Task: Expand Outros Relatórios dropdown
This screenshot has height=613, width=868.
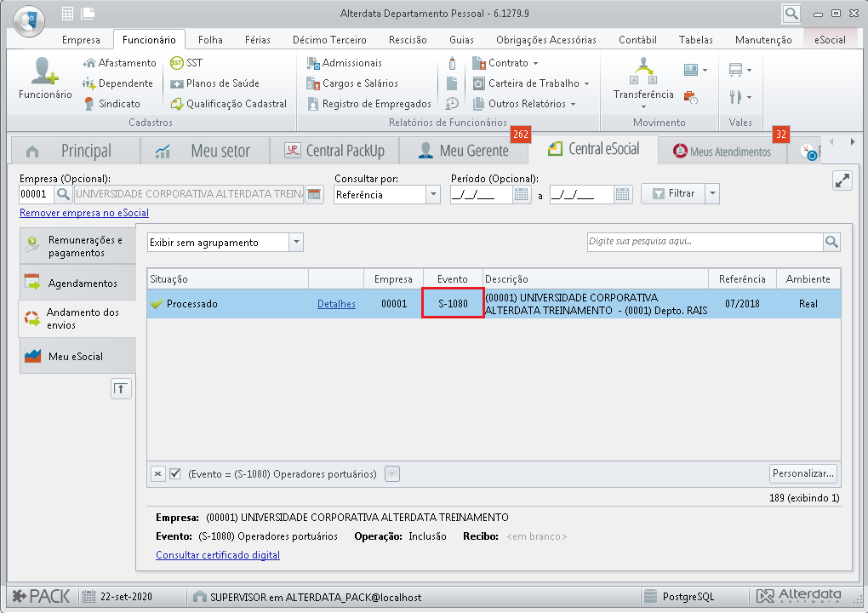Action: [x=573, y=104]
